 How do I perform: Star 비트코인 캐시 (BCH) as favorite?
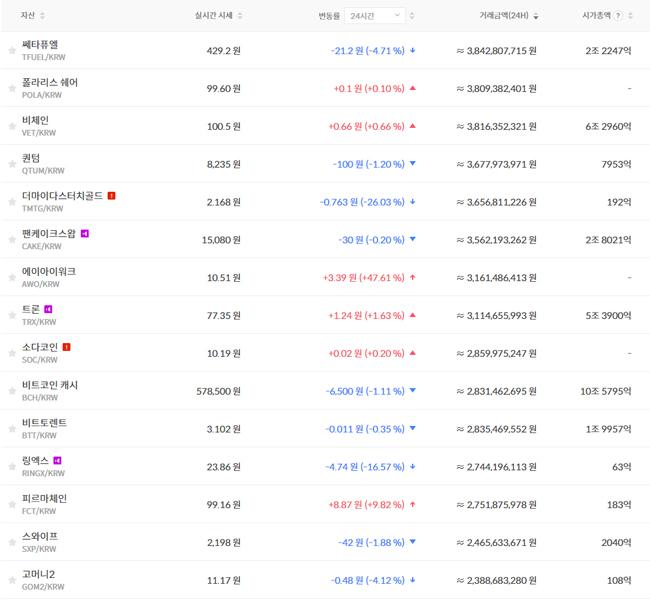click(12, 392)
